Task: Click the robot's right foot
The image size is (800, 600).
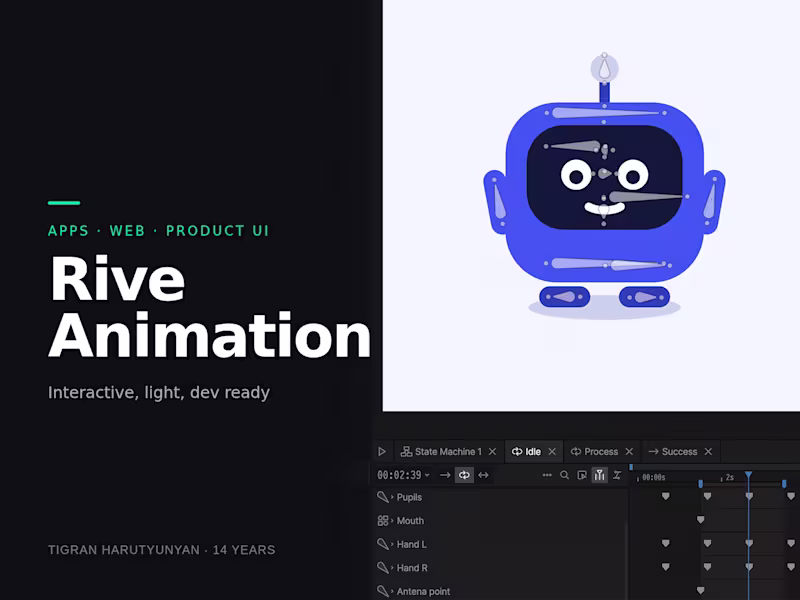Action: 644,297
